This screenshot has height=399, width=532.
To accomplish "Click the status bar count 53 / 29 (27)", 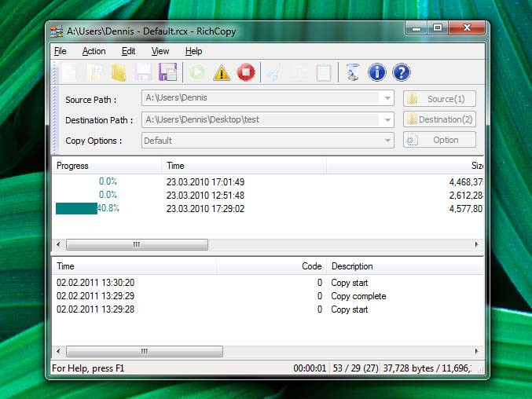I will click(355, 368).
